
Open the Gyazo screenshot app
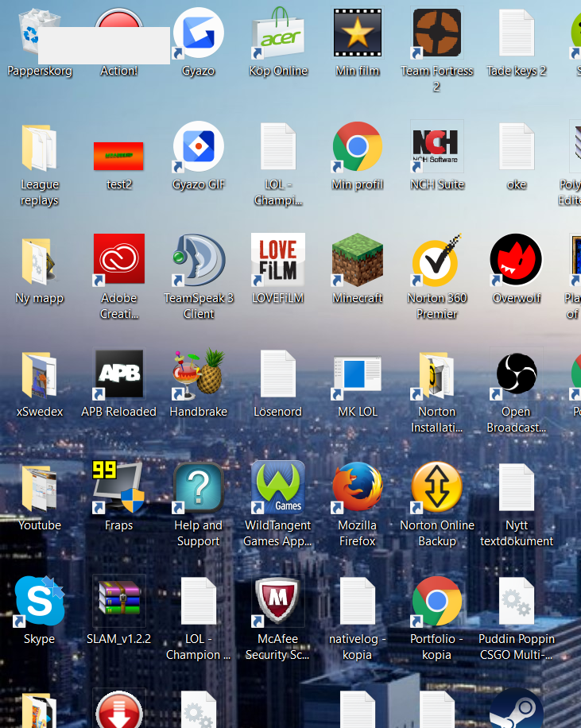coord(199,33)
